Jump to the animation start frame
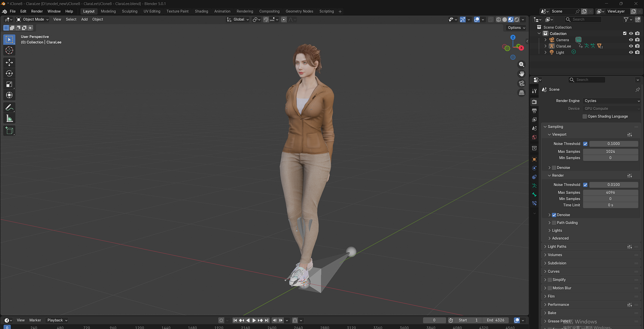The width and height of the screenshot is (644, 329). pos(235,320)
